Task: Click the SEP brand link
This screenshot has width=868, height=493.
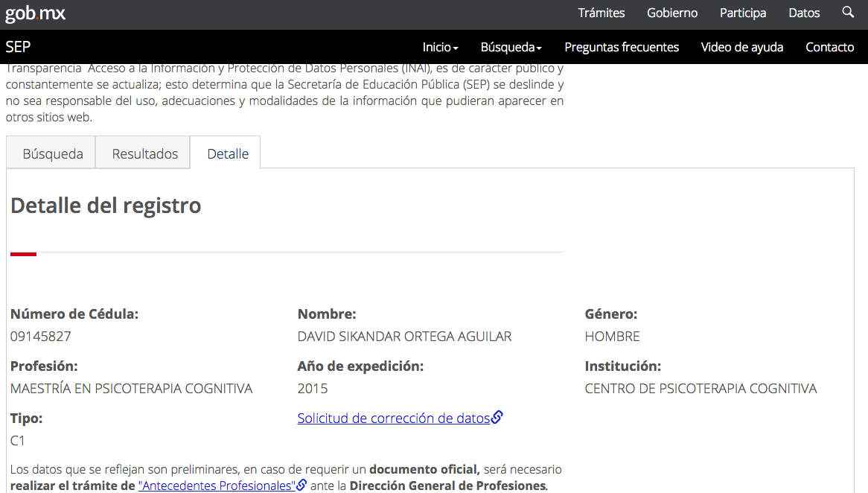Action: 18,47
